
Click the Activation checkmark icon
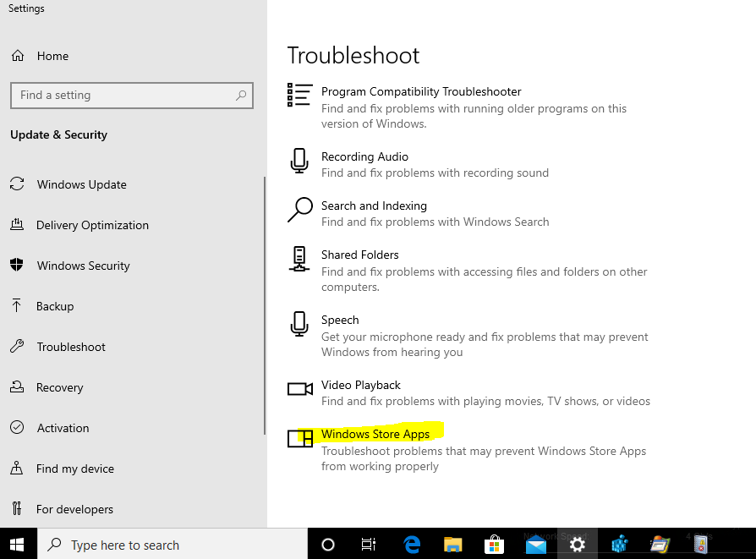pyautogui.click(x=17, y=427)
